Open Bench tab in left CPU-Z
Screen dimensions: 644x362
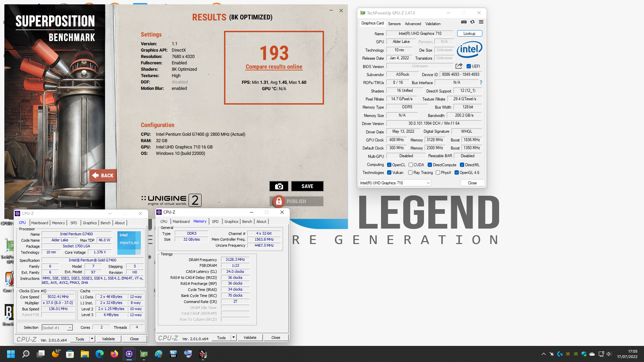point(105,223)
